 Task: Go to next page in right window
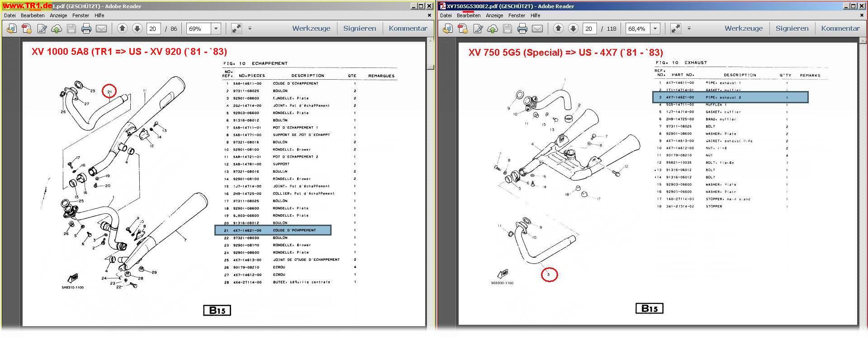(573, 29)
